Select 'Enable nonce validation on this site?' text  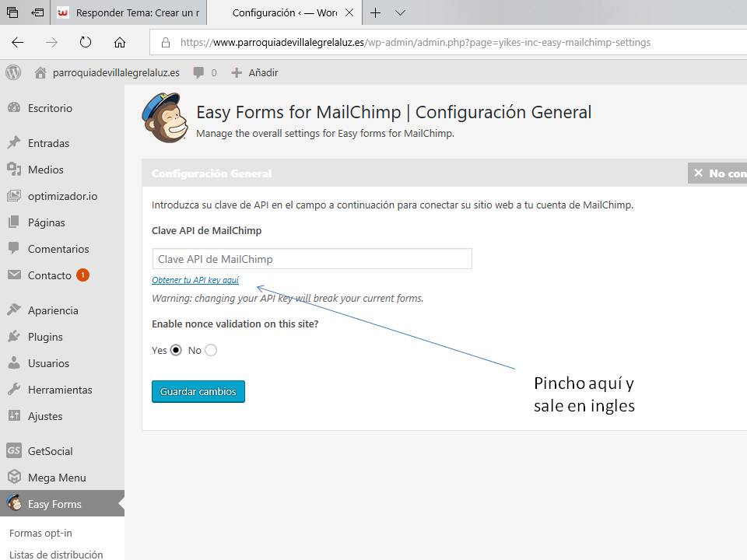click(235, 324)
